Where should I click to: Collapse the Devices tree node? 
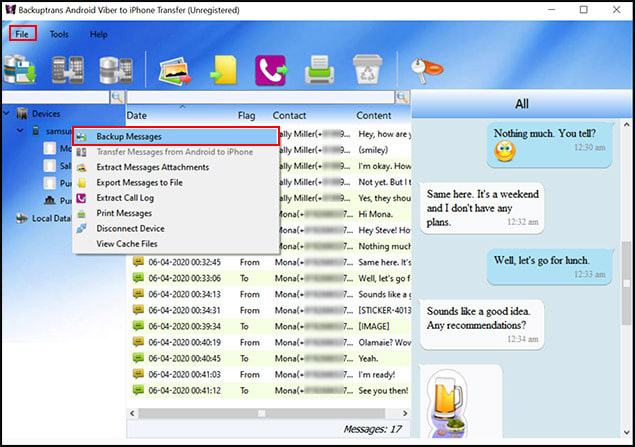(8, 114)
